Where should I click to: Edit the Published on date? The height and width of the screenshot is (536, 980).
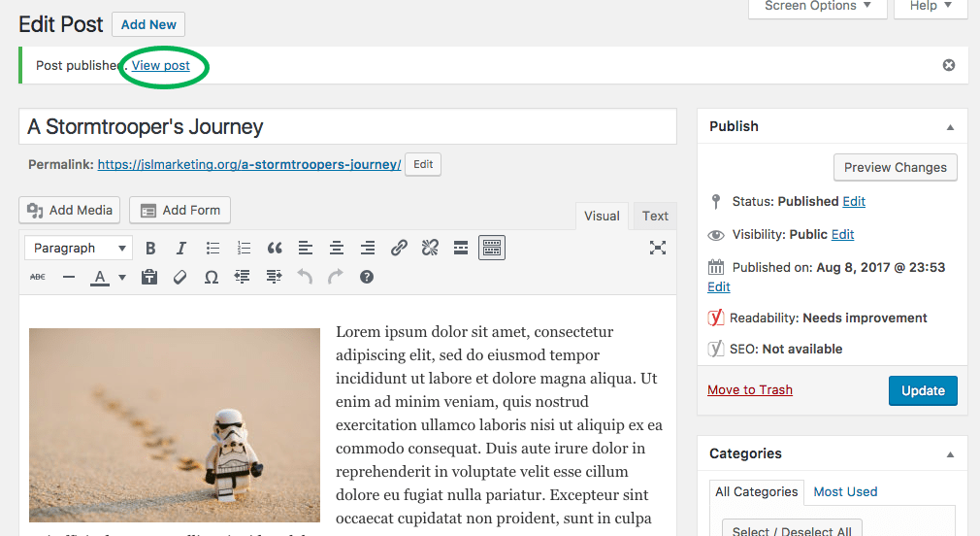[719, 287]
